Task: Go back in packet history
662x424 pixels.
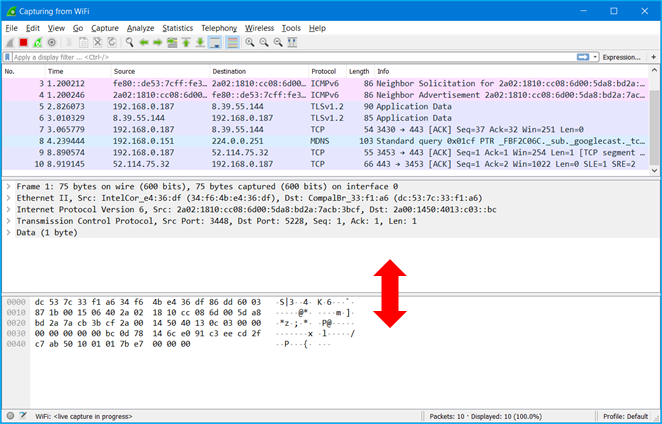Action: point(144,42)
